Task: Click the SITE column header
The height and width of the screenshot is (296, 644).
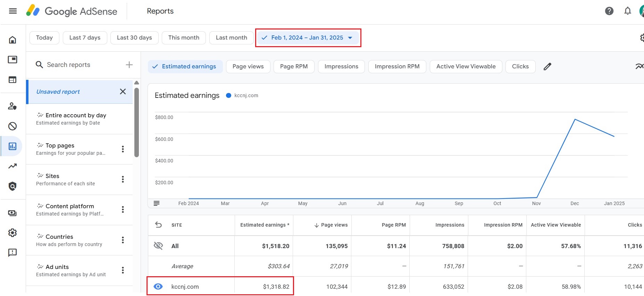Action: [177, 225]
